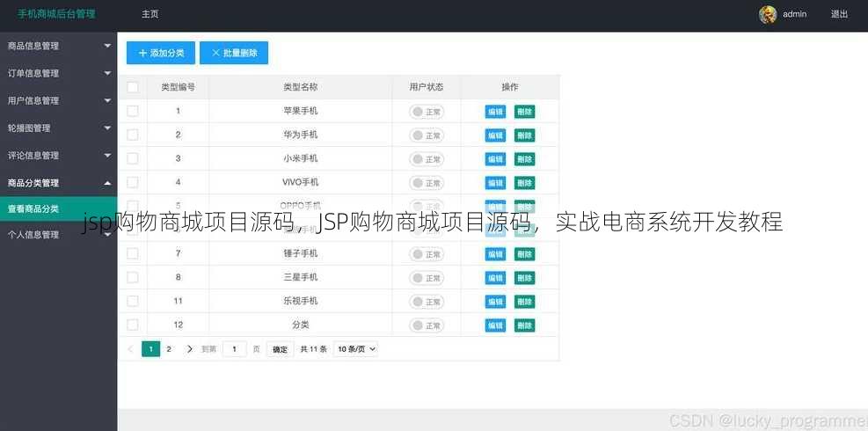This screenshot has width=868, height=431.
Task: Check the box for 小米手机 row
Action: 133,158
